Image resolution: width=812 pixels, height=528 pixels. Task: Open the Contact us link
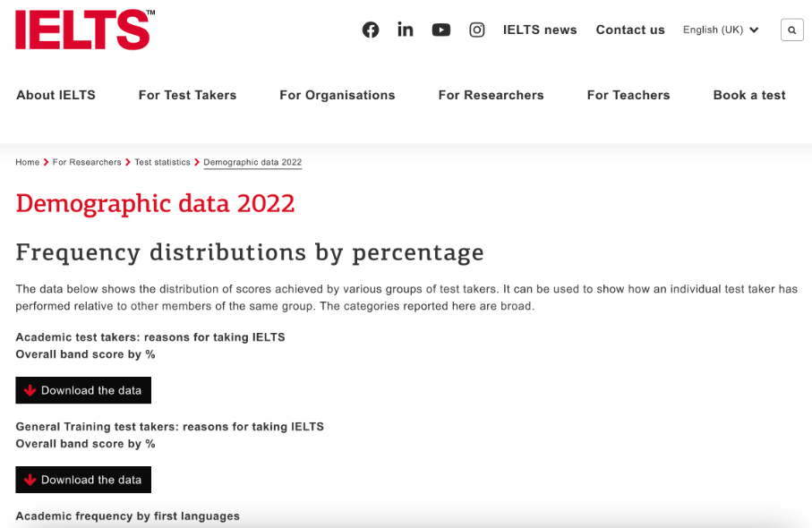click(x=630, y=30)
